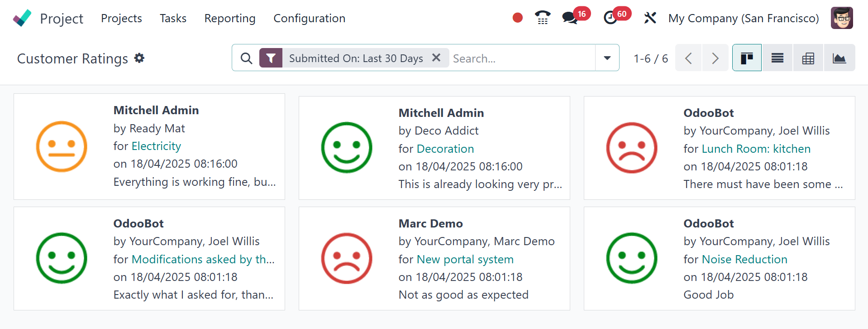This screenshot has width=868, height=329.
Task: Click the gear icon beside Customer Ratings
Action: pos(139,58)
